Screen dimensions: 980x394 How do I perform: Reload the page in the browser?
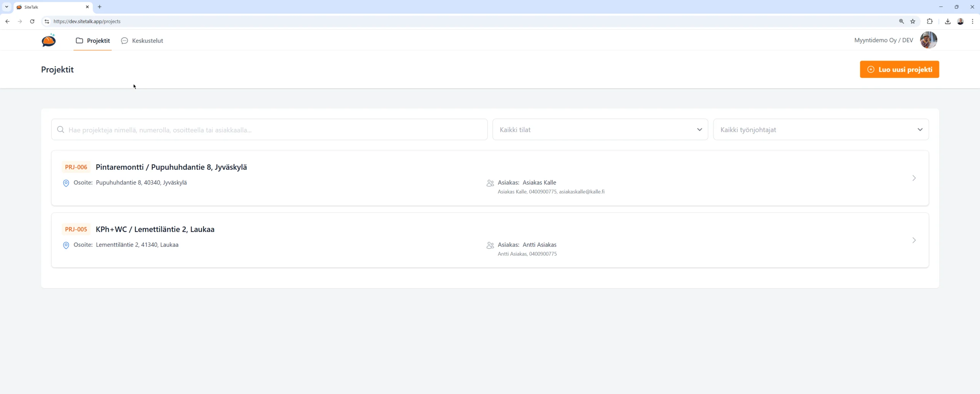tap(32, 21)
